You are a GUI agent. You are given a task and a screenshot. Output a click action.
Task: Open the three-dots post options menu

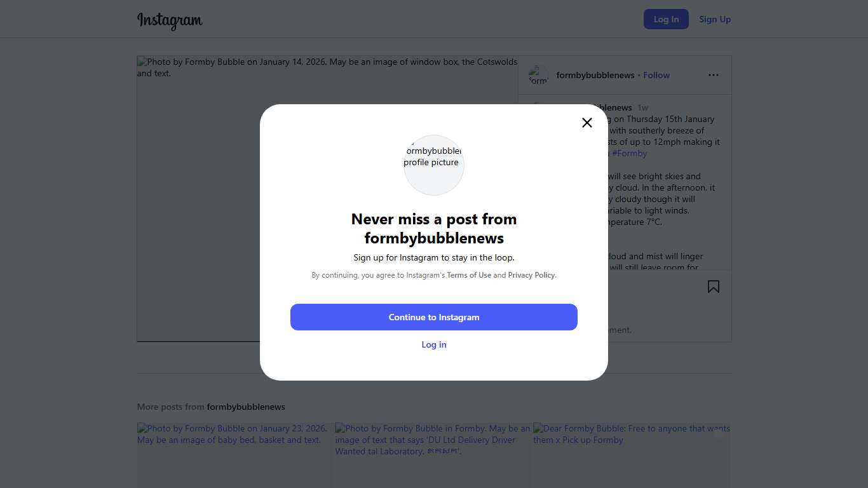coord(714,75)
